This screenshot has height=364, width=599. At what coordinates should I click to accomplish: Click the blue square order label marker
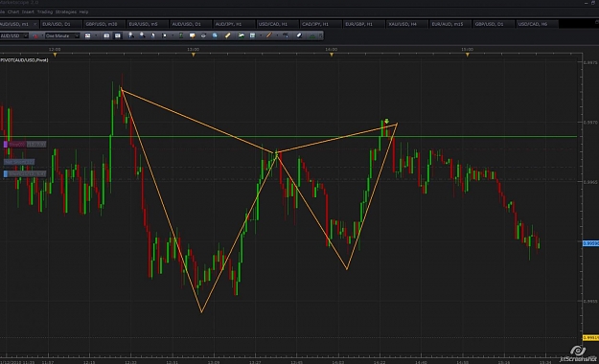click(6, 173)
